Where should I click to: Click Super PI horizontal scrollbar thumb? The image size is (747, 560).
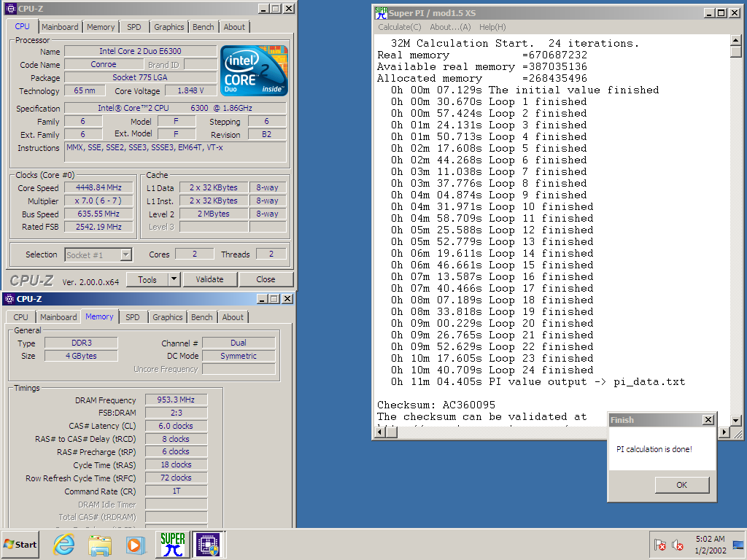[392, 432]
